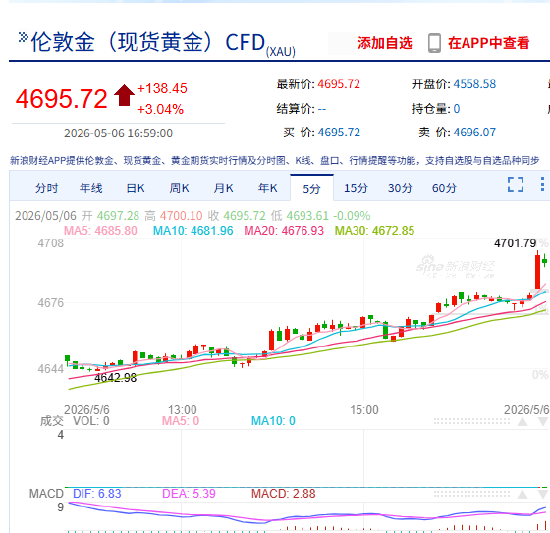Click the MA30: 4672.85 legend
The height and width of the screenshot is (533, 550).
[x=374, y=231]
